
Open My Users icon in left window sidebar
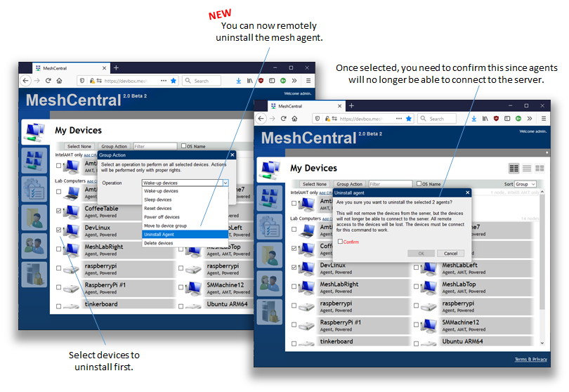[x=34, y=246]
